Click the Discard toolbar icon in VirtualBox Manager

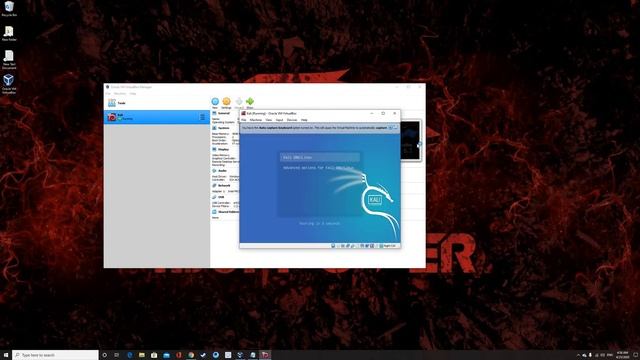(239, 101)
